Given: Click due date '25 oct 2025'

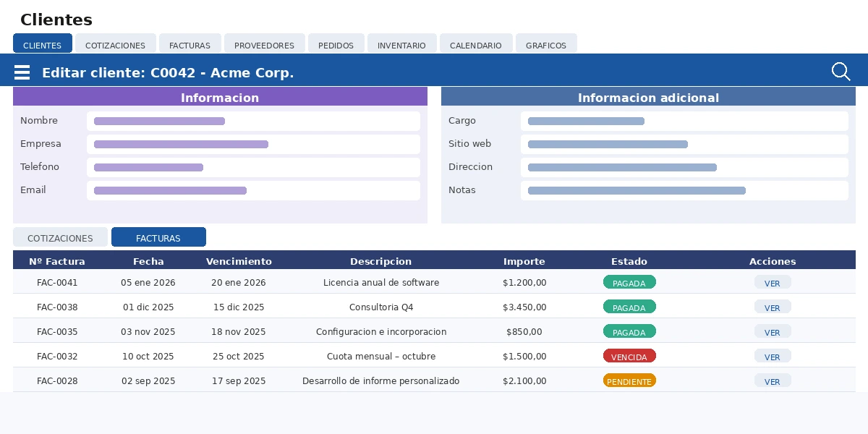Looking at the screenshot, I should [239, 356].
